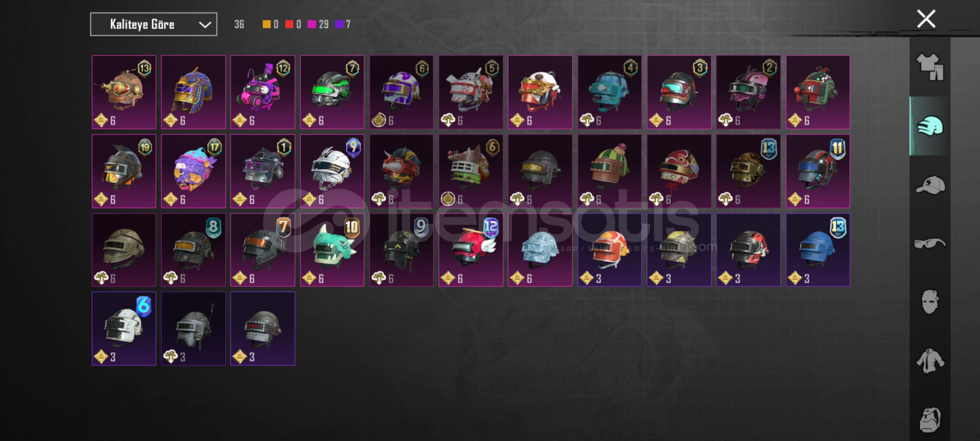
Task: Open the bottom head-shaped sidebar icon
Action: (x=930, y=420)
